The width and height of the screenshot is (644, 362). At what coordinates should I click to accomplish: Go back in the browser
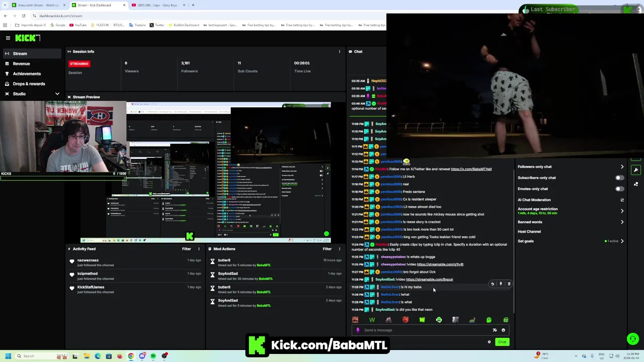[x=6, y=16]
